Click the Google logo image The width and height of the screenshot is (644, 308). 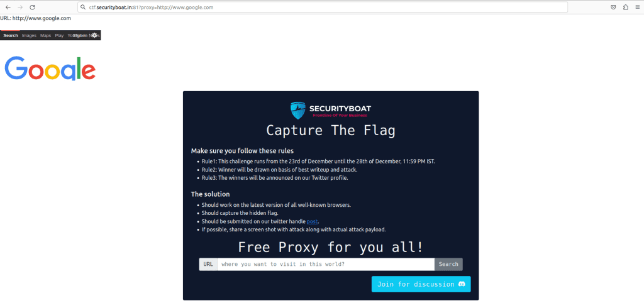(x=50, y=69)
